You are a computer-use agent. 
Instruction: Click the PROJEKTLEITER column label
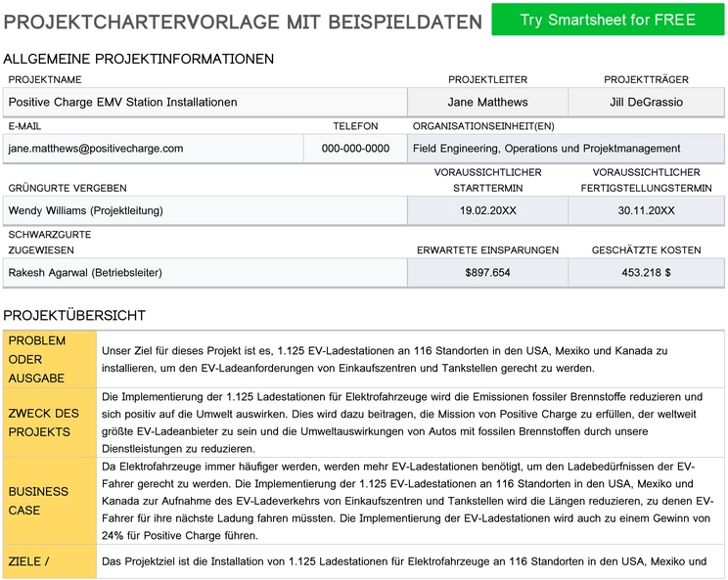pos(487,80)
